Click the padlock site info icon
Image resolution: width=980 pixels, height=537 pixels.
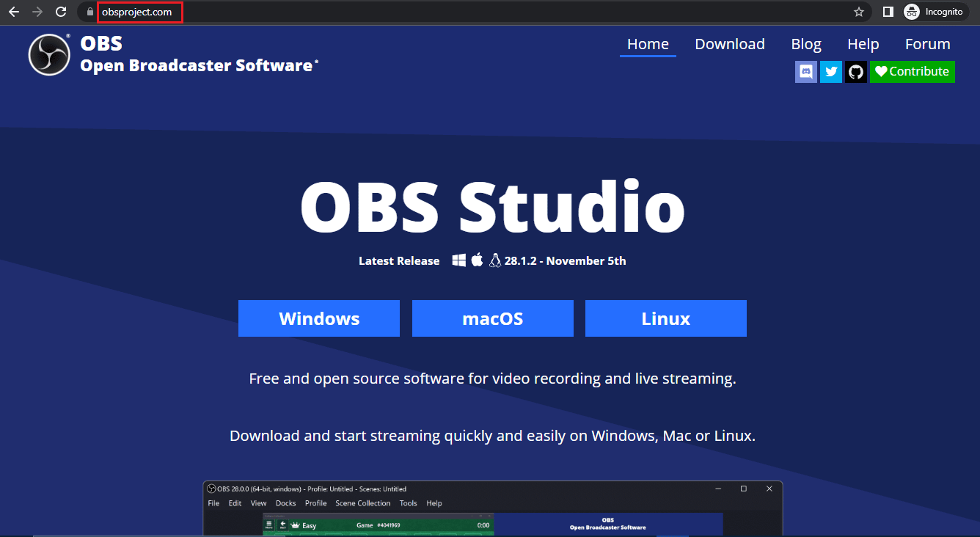coord(89,12)
